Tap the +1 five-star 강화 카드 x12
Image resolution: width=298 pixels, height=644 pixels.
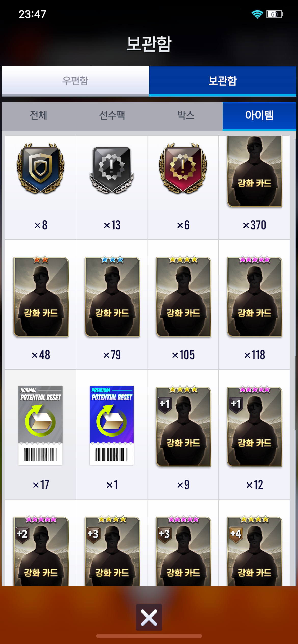coord(254,434)
